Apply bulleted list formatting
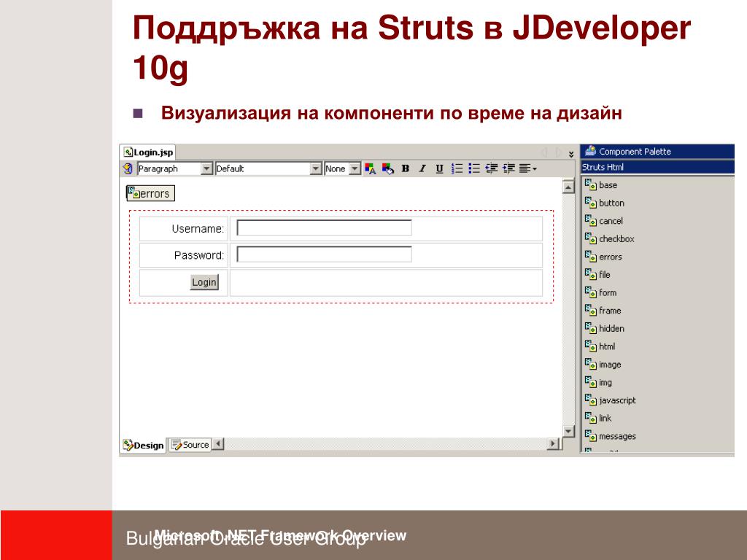The image size is (747, 560). [474, 168]
